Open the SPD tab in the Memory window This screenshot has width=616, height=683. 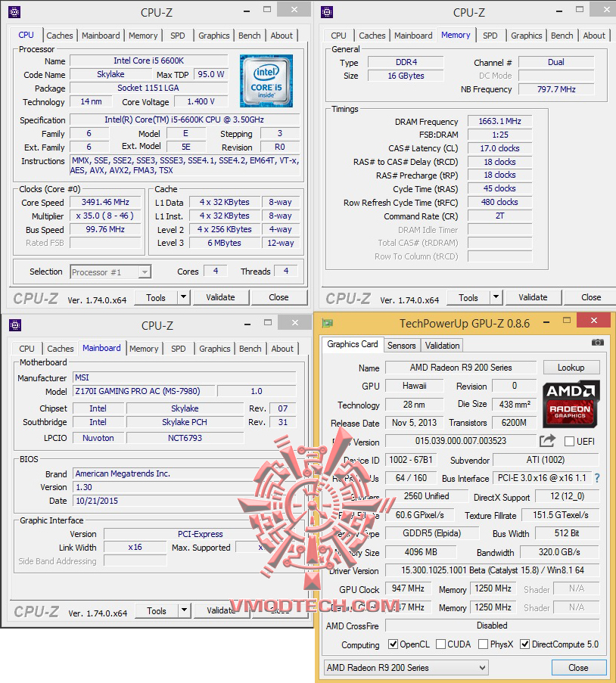[x=490, y=36]
